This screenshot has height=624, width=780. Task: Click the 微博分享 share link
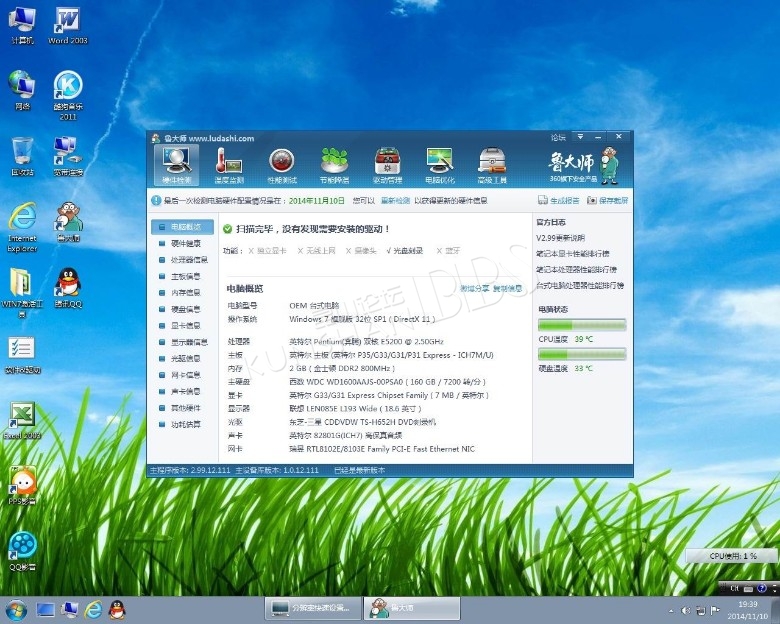click(x=474, y=289)
